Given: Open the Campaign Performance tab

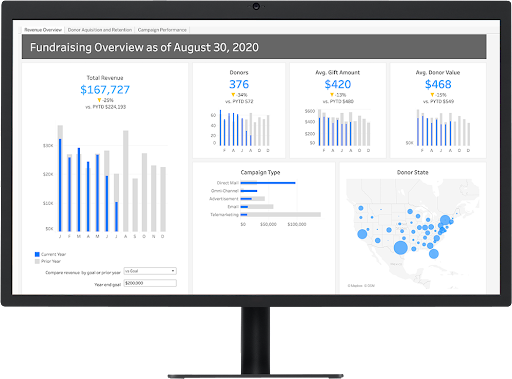Looking at the screenshot, I should 162,30.
